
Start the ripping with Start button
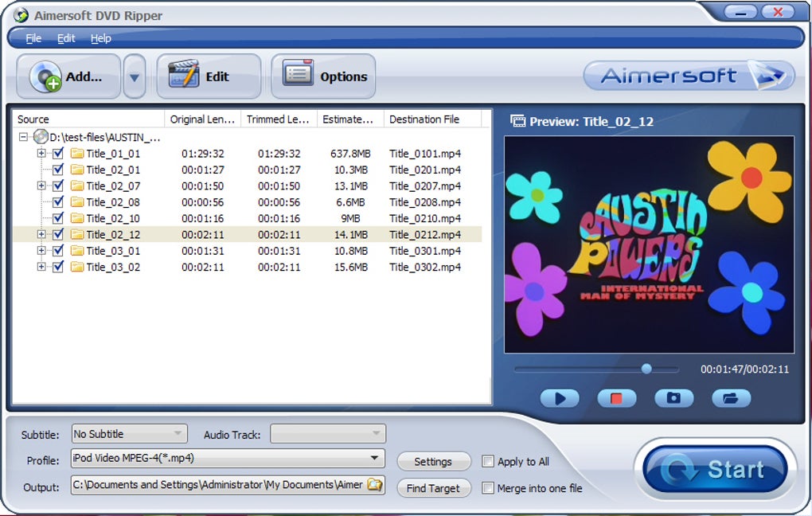715,469
